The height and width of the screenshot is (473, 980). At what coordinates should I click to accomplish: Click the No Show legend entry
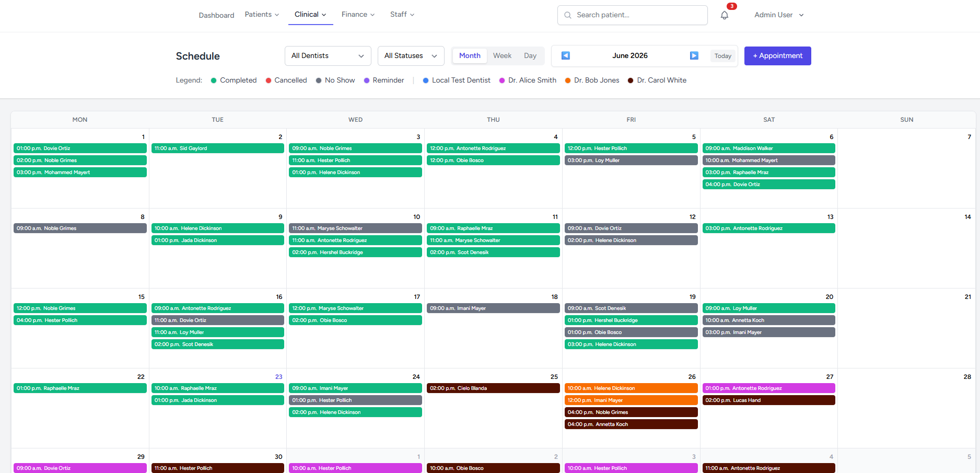pyautogui.click(x=335, y=80)
